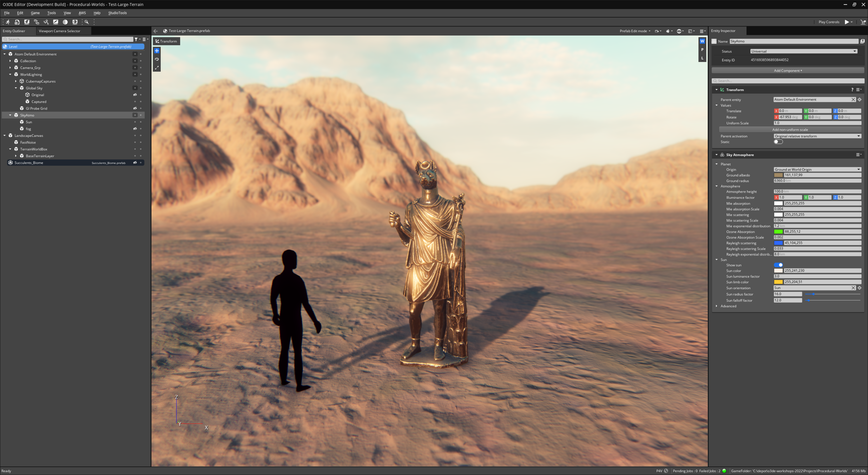This screenshot has height=475, width=868.
Task: Open the Game menu
Action: point(35,13)
